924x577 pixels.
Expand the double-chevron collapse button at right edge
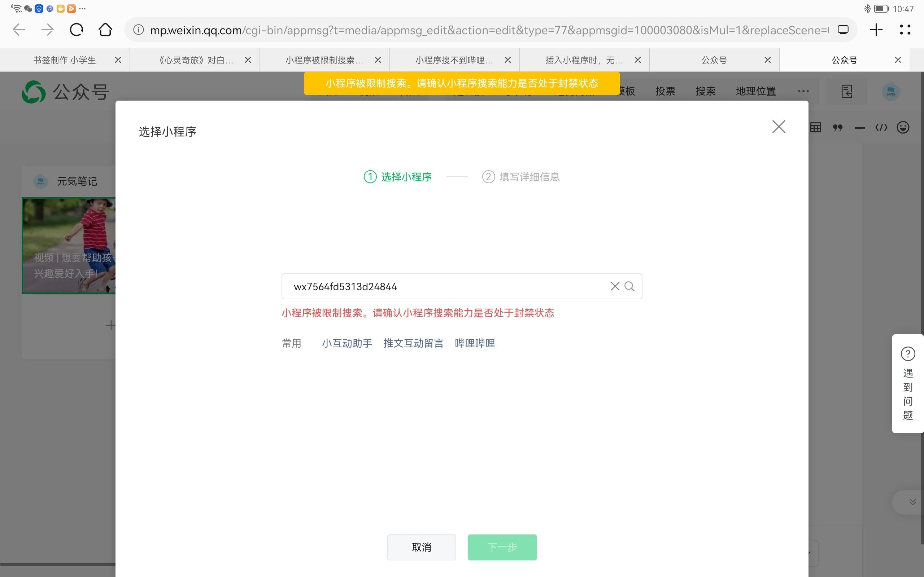[x=912, y=502]
